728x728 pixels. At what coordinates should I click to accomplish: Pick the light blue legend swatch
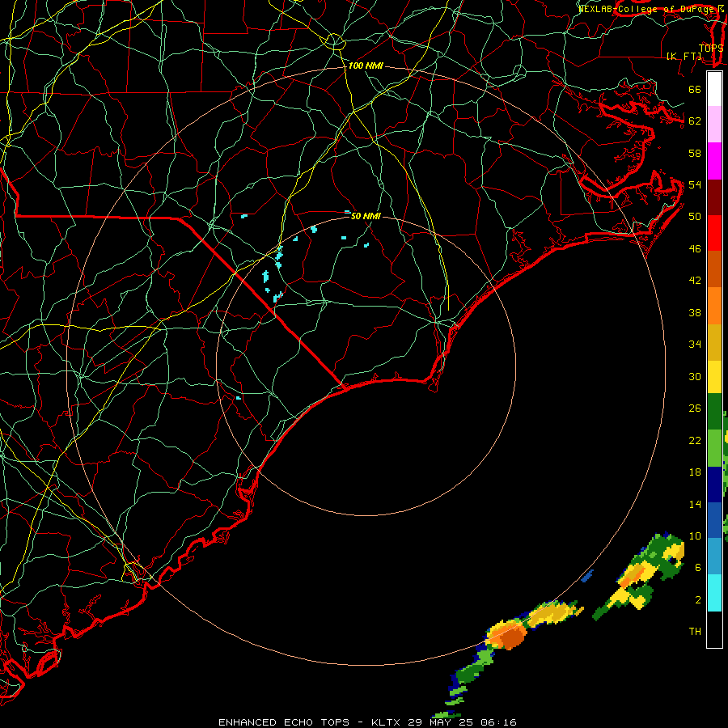click(x=714, y=556)
